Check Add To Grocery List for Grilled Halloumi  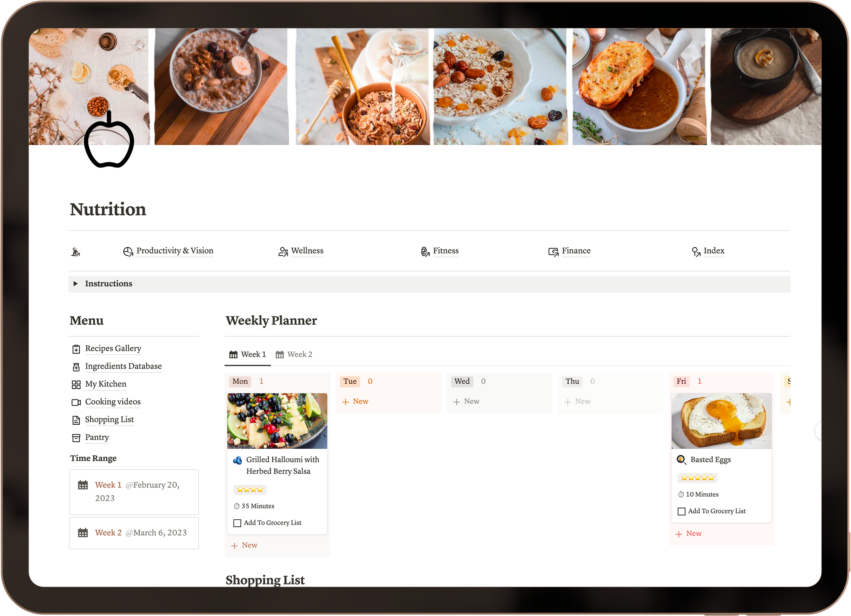click(237, 523)
